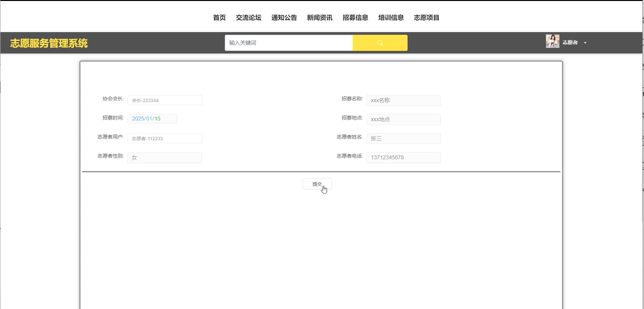
Task: Focus the 输入关键词 search field
Action: point(289,43)
